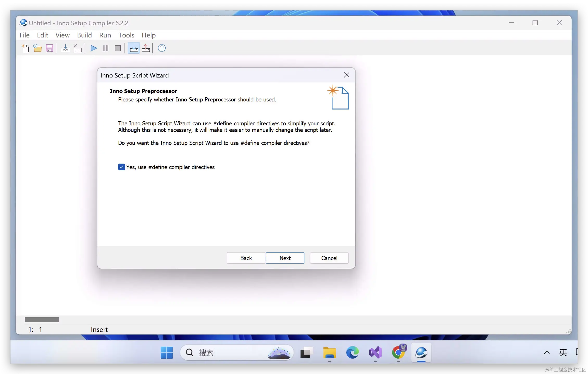Uncheck Yes, use #define compiler directives
The width and height of the screenshot is (588, 374).
click(x=122, y=167)
